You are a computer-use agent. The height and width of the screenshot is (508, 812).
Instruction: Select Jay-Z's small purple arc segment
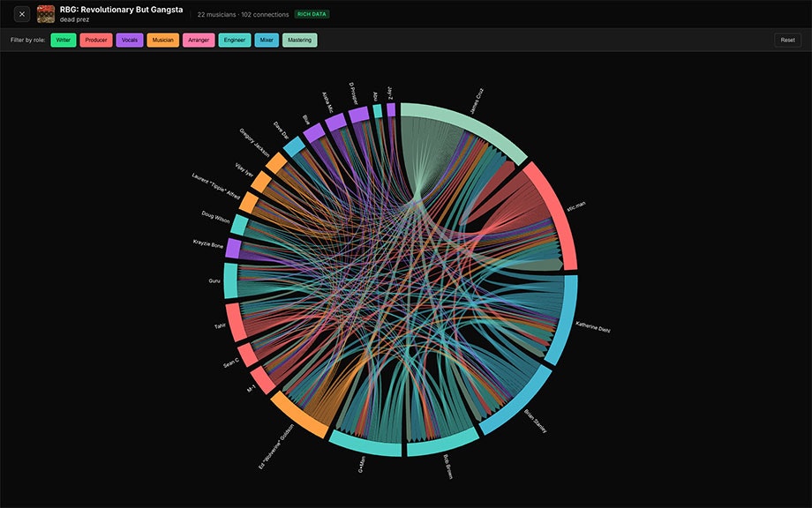coord(391,109)
